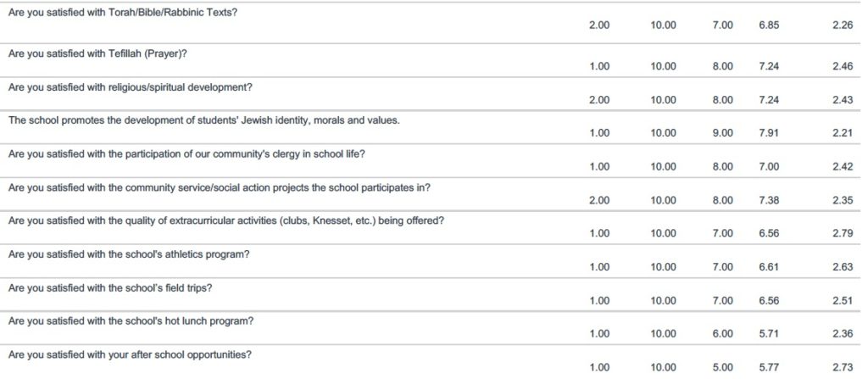This screenshot has height=379, width=868.
Task: Select the 2.79 standard deviation for extracurricular activities
Action: coord(843,233)
